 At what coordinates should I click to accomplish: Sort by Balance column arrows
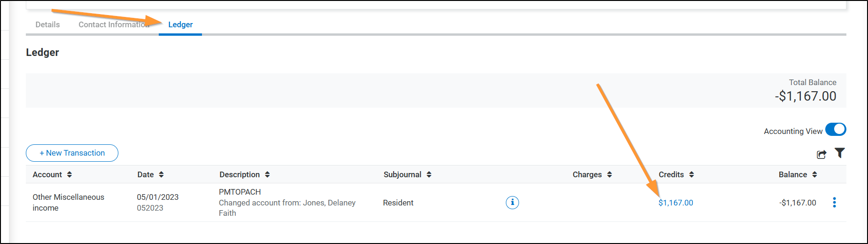(814, 174)
